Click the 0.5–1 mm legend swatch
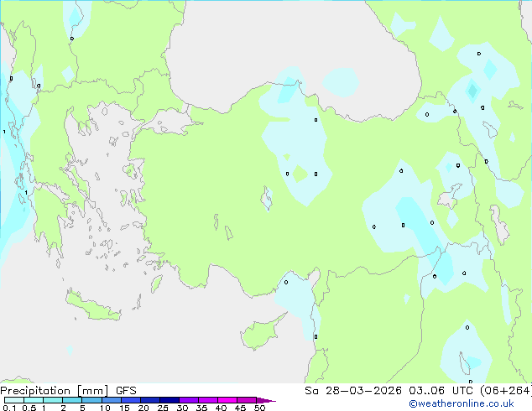Image resolution: width=532 pixels, height=411 pixels. click(x=34, y=400)
